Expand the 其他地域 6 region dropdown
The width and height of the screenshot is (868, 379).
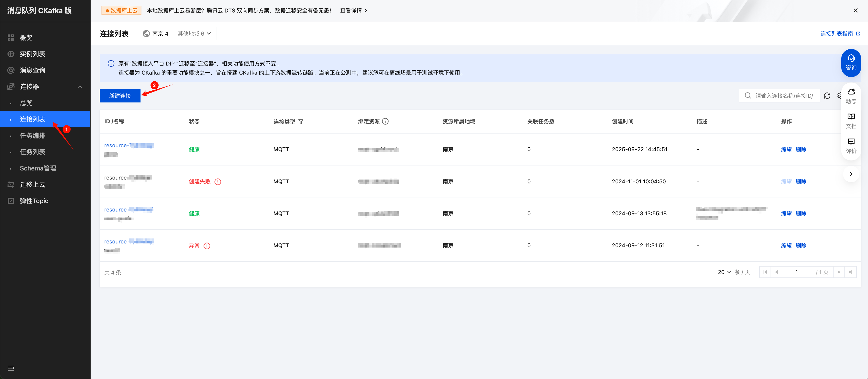coord(194,34)
